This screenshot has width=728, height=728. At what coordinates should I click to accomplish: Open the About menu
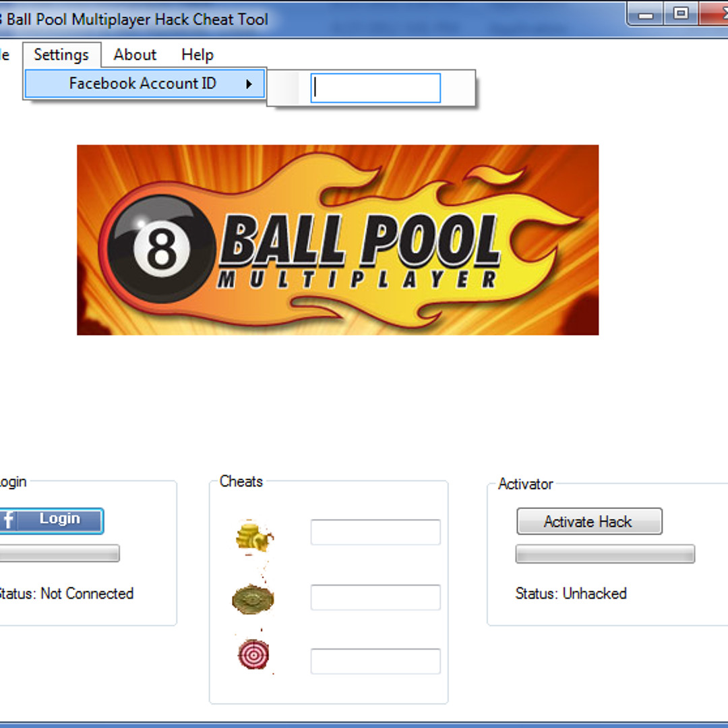click(x=135, y=55)
